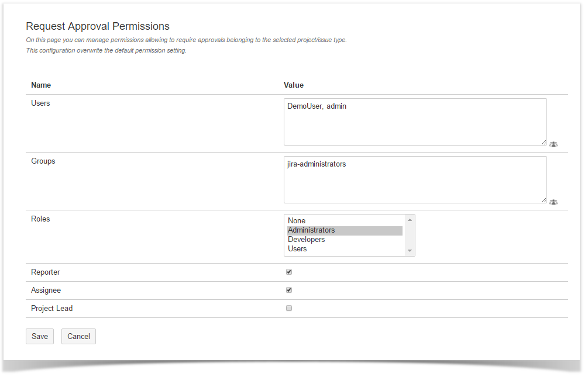Toggle the Reporter checkbox
588x377 pixels.
click(x=289, y=272)
